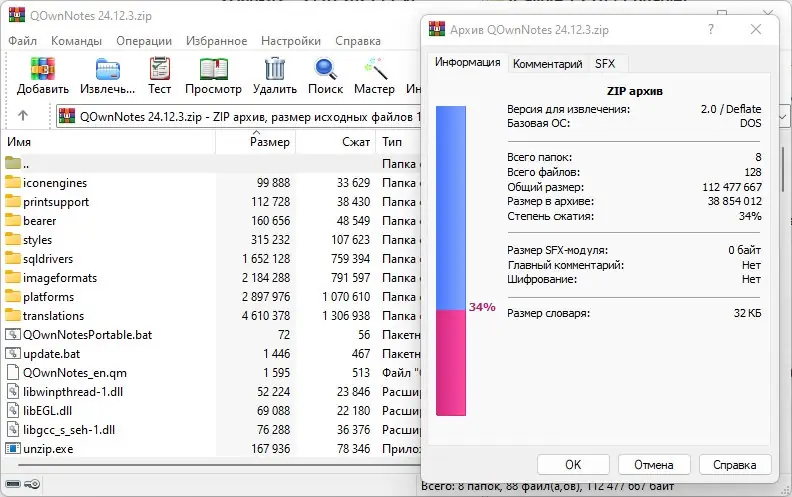This screenshot has width=792, height=497.
Task: Open the Справка menu in menu bar
Action: tap(358, 41)
